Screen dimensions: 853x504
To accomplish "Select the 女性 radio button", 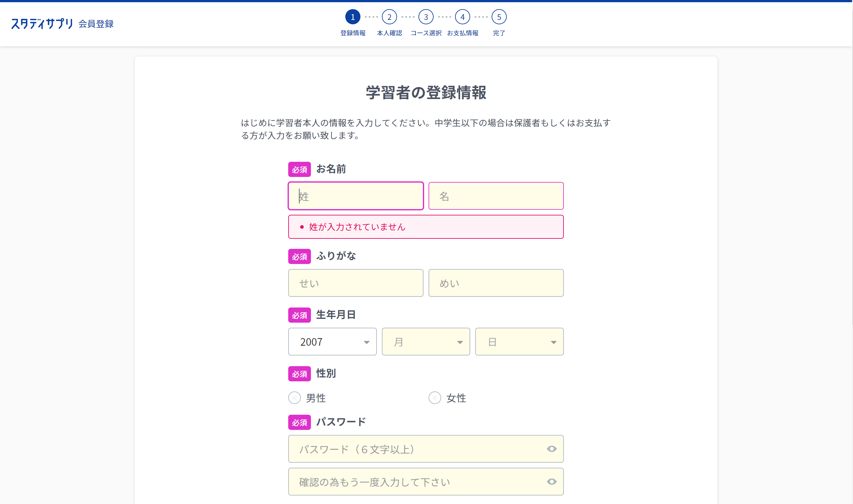I will pyautogui.click(x=435, y=398).
